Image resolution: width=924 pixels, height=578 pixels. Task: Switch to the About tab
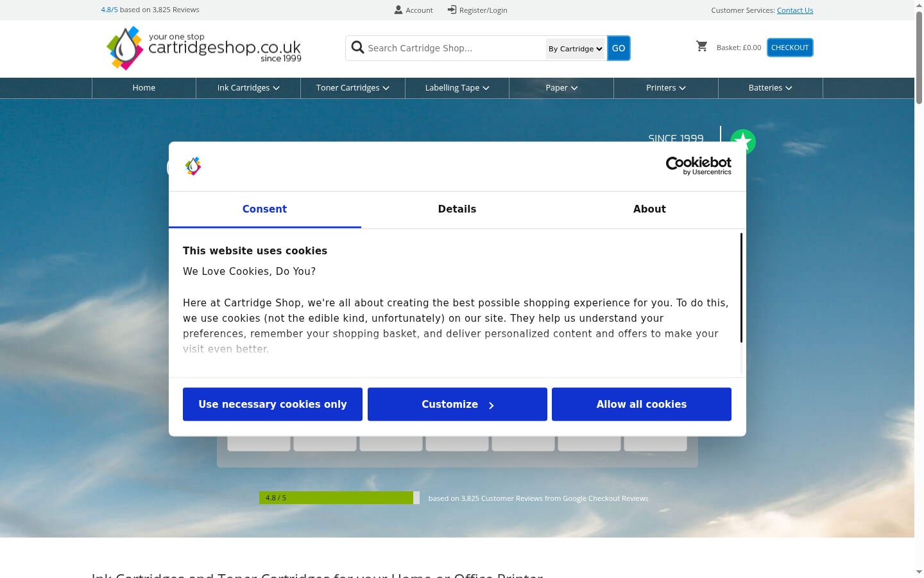(649, 209)
